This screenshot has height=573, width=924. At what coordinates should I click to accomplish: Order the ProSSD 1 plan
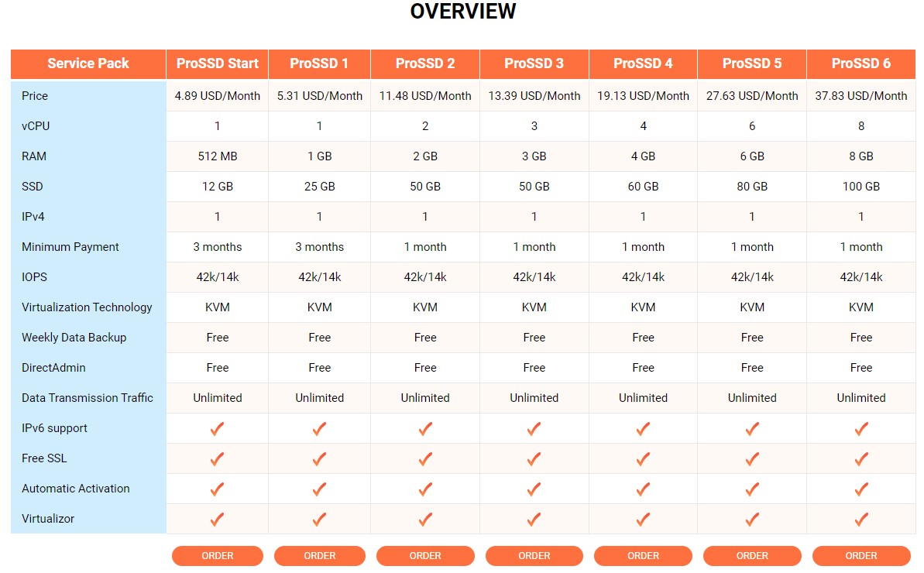[x=320, y=556]
